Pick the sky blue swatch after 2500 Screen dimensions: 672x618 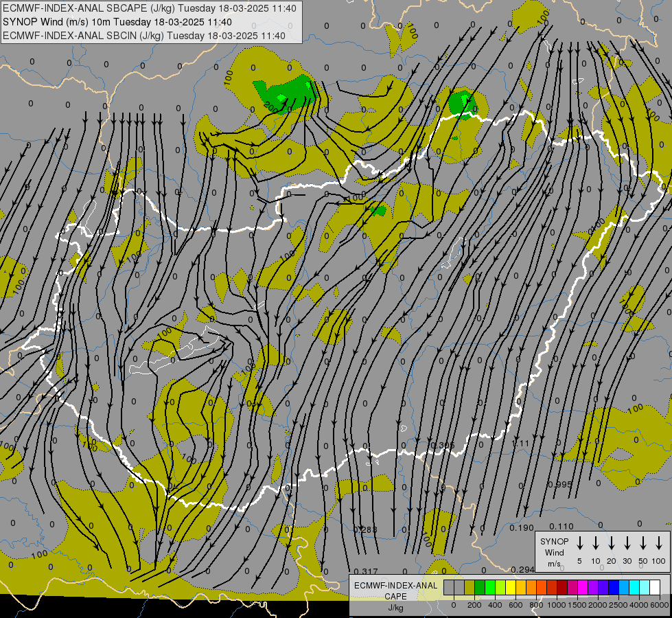click(x=623, y=587)
